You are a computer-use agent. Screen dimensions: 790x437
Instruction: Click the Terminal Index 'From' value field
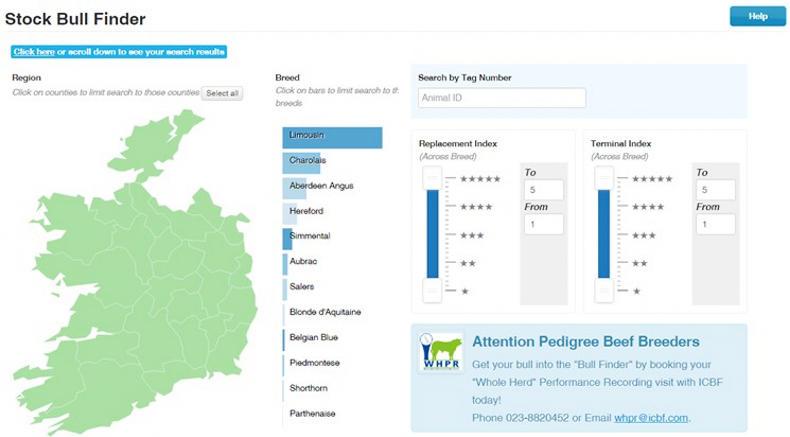(717, 225)
